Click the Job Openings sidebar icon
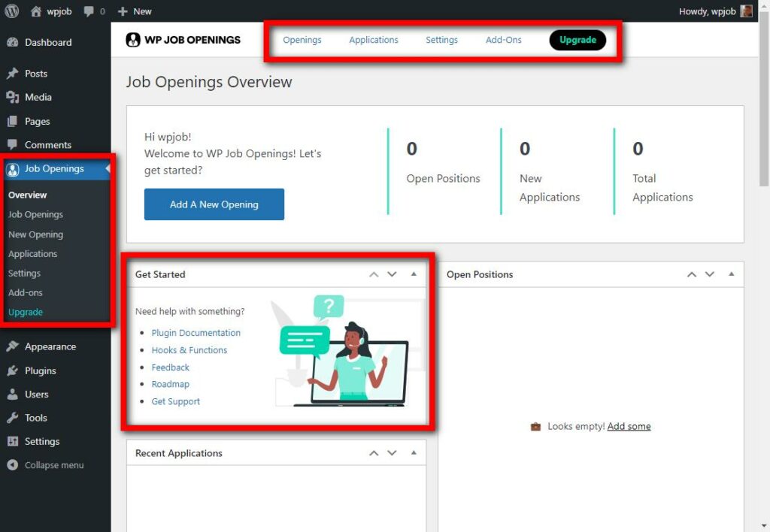This screenshot has width=770, height=532. point(13,169)
